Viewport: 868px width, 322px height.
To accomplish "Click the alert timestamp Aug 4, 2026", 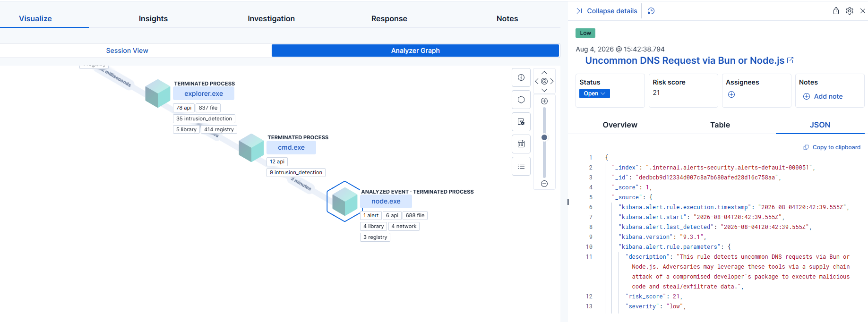I will pos(620,49).
